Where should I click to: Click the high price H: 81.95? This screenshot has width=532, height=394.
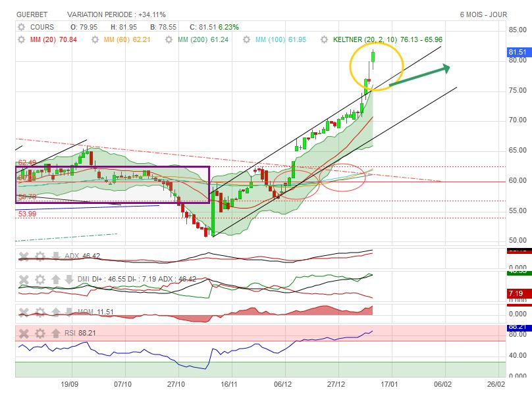point(124,27)
